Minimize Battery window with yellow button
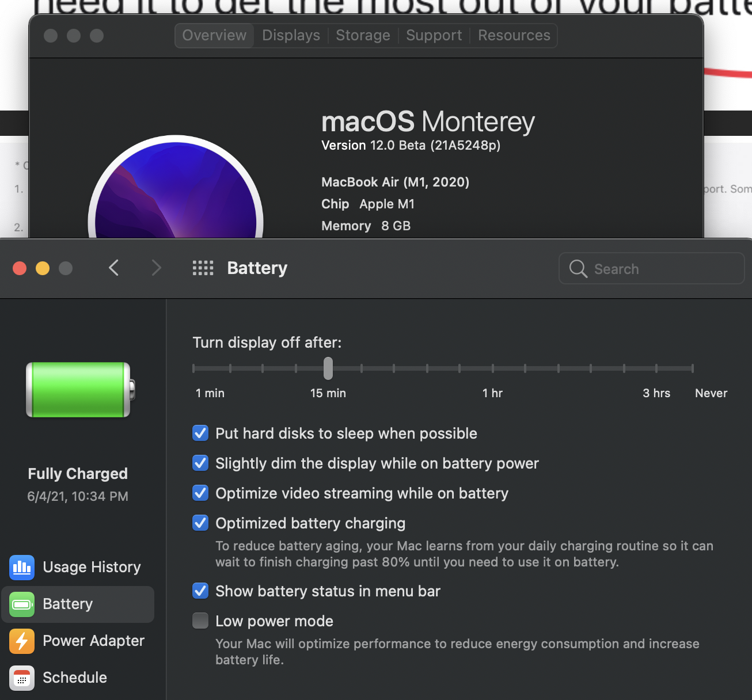This screenshot has height=700, width=752. (43, 268)
